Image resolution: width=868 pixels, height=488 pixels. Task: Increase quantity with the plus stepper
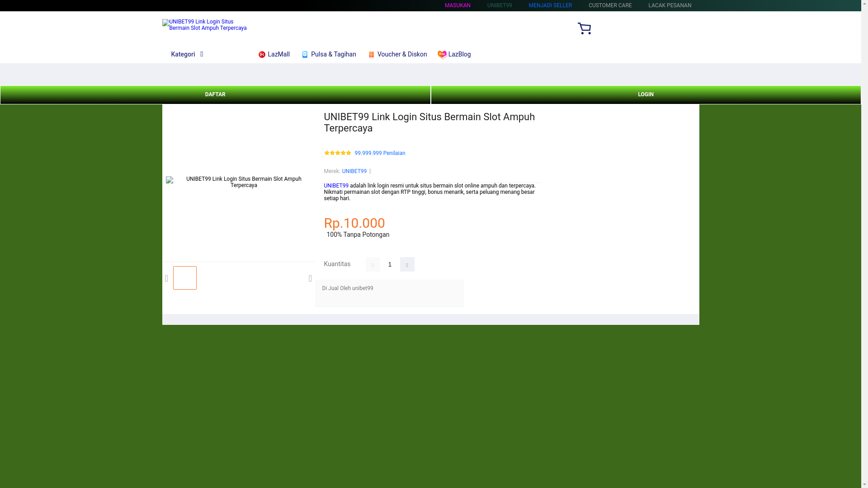407,264
